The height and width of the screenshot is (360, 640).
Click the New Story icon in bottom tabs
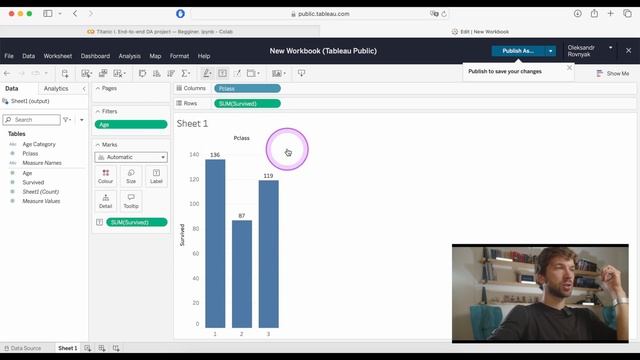click(x=116, y=348)
